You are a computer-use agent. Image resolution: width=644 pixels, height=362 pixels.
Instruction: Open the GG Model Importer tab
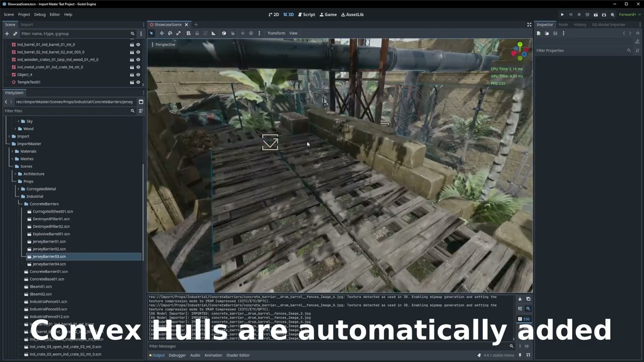(x=609, y=25)
